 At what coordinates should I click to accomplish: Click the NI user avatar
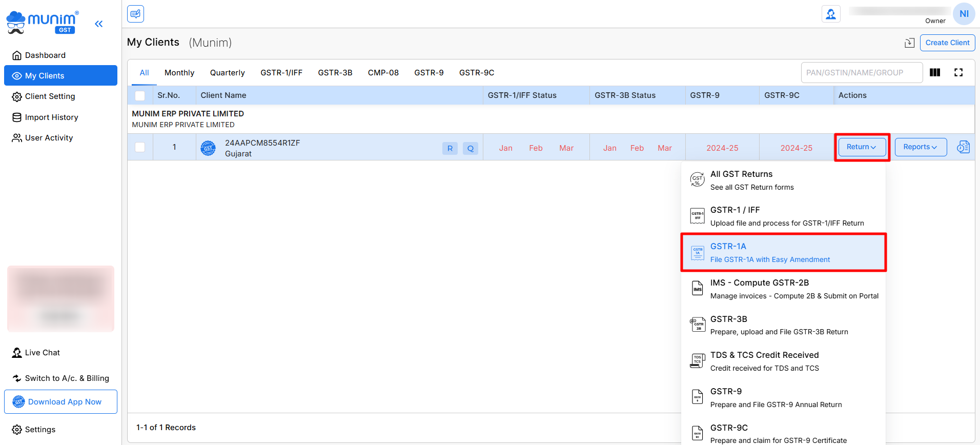pos(964,14)
